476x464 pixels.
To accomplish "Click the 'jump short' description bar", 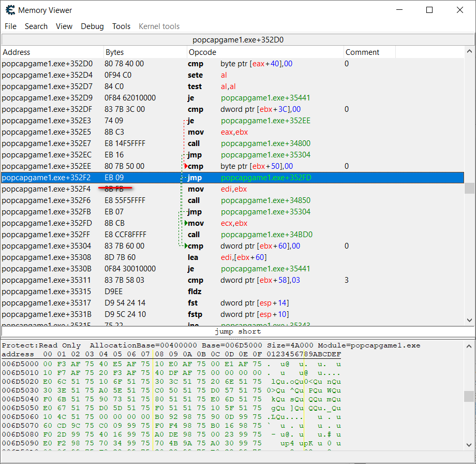I will 238,331.
